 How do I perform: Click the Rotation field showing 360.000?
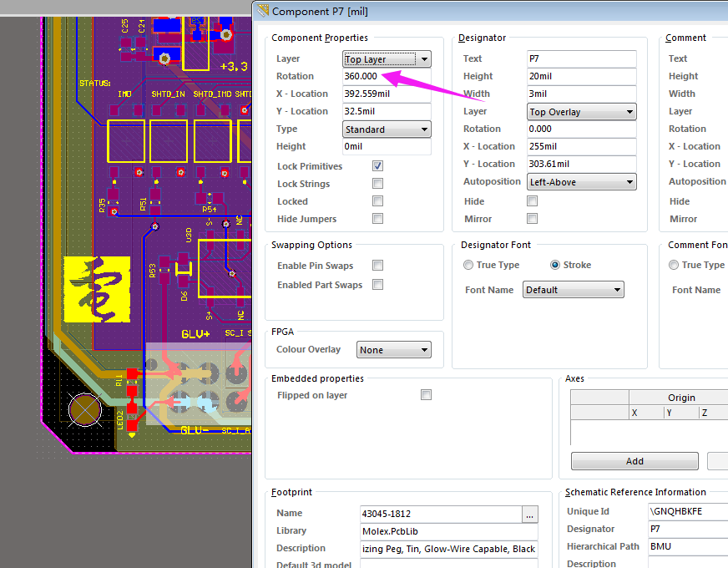click(387, 76)
